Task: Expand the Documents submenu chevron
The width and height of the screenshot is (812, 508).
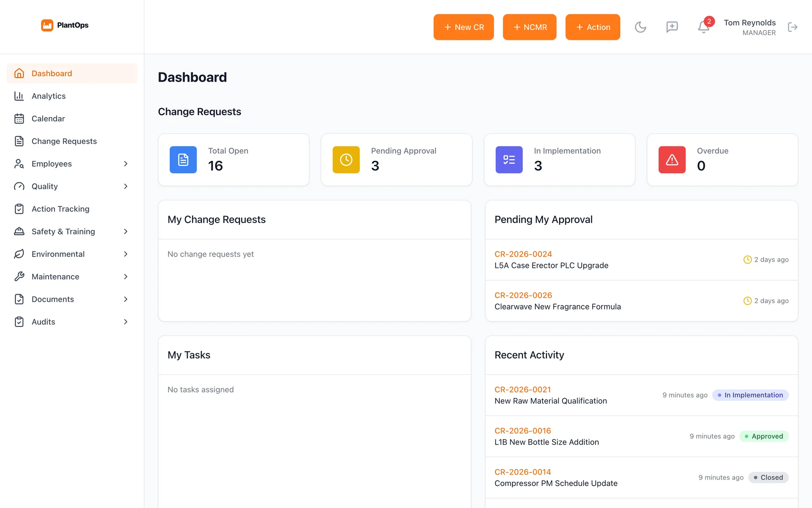Action: pos(126,299)
